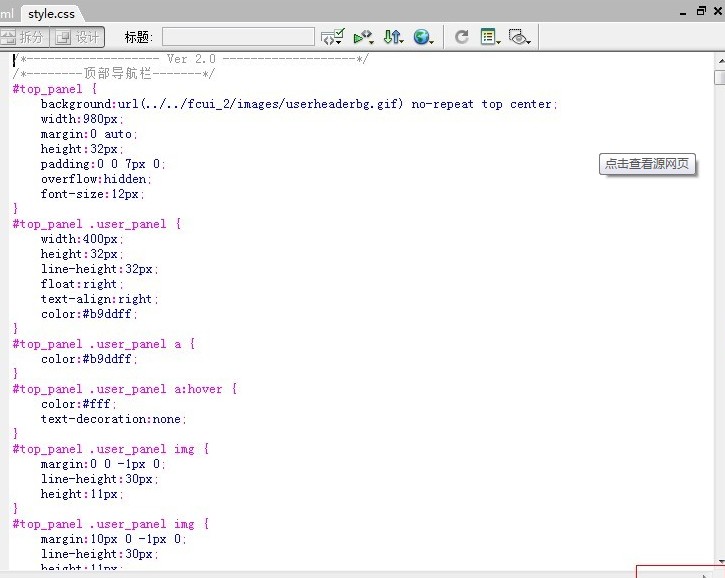Open the Visual aids eye icon
Screen dimensions: 725x578
coord(518,37)
